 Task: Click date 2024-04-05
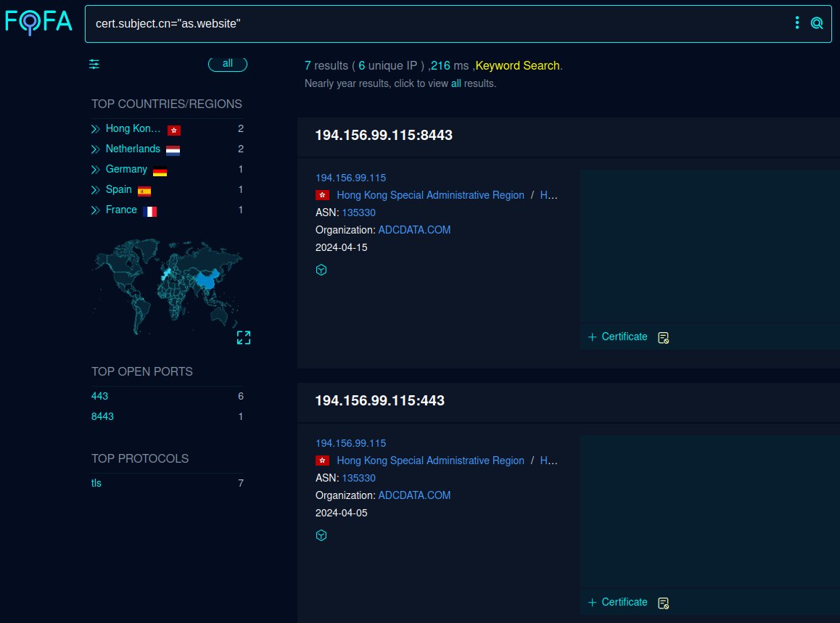tap(341, 513)
